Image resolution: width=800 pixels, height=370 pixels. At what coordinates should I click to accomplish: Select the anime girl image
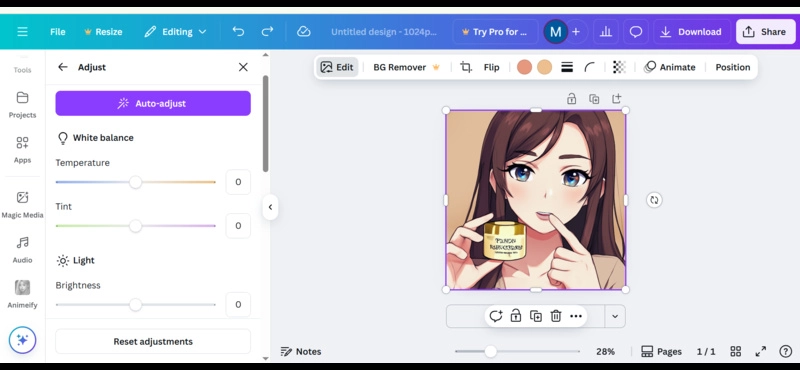[536, 200]
